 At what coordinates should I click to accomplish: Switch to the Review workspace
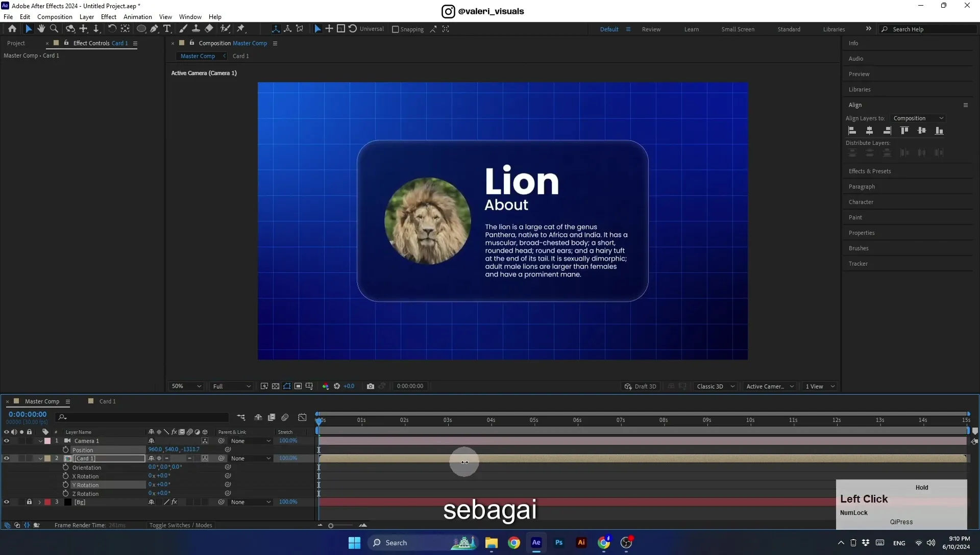(651, 30)
